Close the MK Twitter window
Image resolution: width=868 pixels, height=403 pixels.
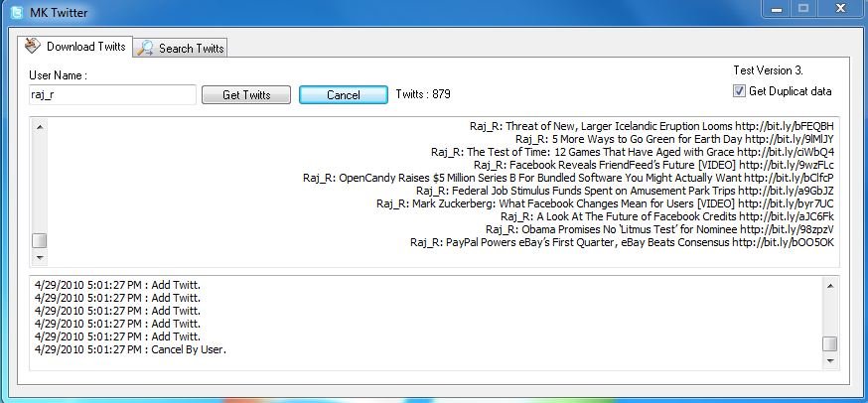point(841,8)
